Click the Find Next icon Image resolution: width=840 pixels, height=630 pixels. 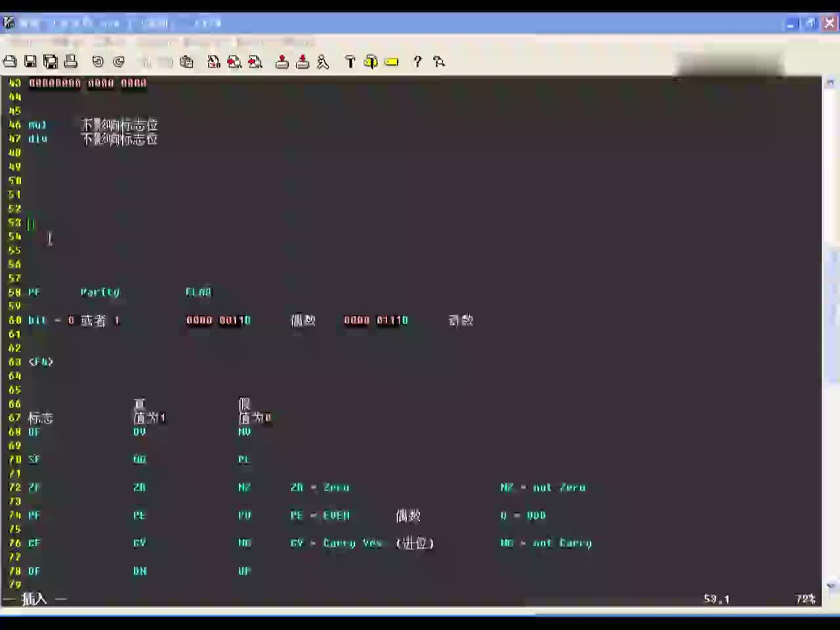coord(234,62)
